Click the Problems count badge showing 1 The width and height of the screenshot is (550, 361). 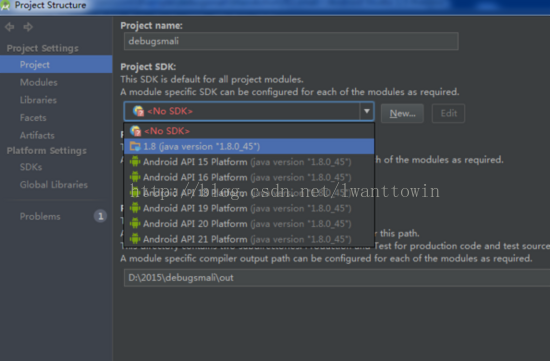point(100,216)
